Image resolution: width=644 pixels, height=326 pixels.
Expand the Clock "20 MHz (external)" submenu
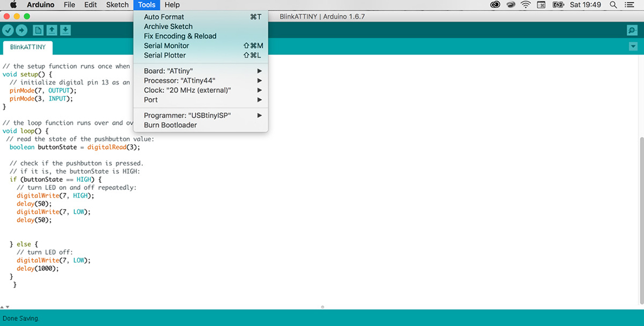click(x=201, y=90)
